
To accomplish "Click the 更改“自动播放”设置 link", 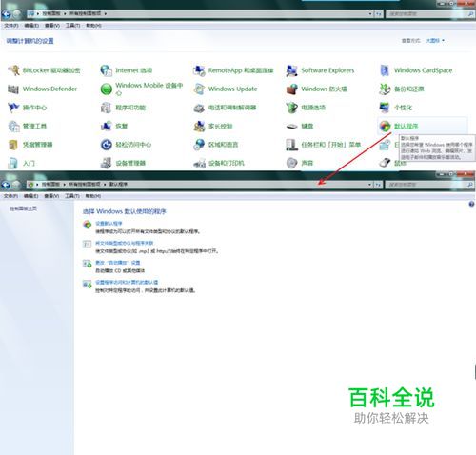I will [x=118, y=263].
